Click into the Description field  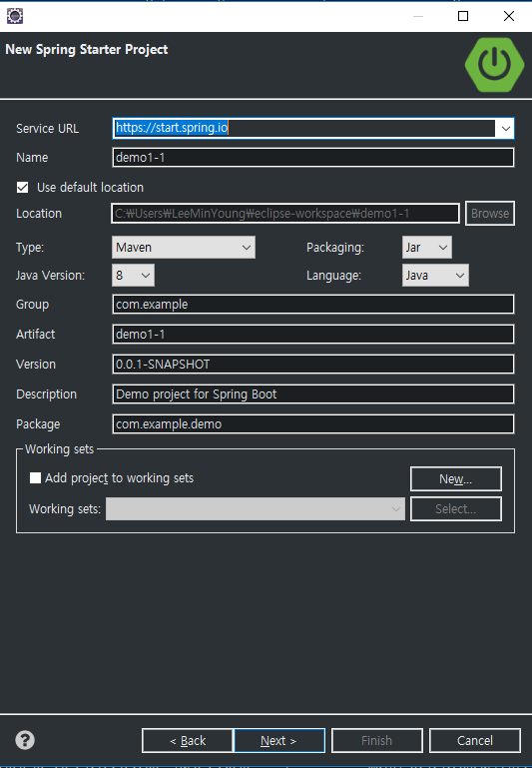tap(313, 394)
